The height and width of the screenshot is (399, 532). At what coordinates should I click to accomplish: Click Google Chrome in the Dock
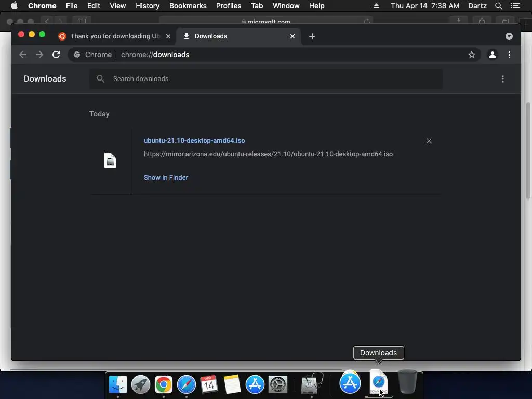(164, 384)
